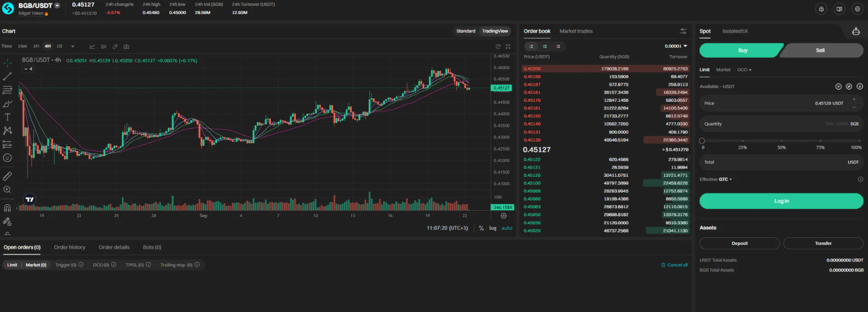
Task: Click the deposit plus circle icon
Action: click(x=838, y=86)
